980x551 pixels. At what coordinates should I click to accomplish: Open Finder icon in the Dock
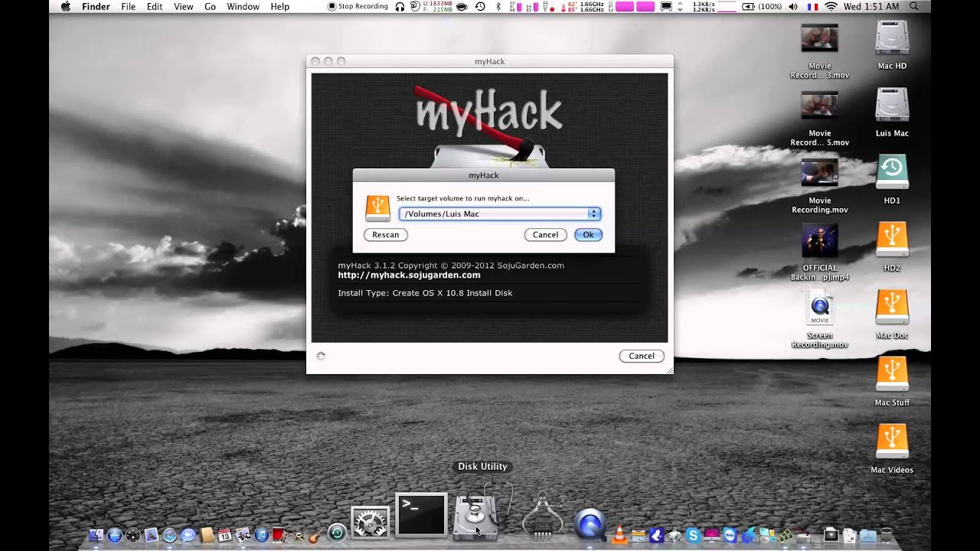pyautogui.click(x=96, y=536)
